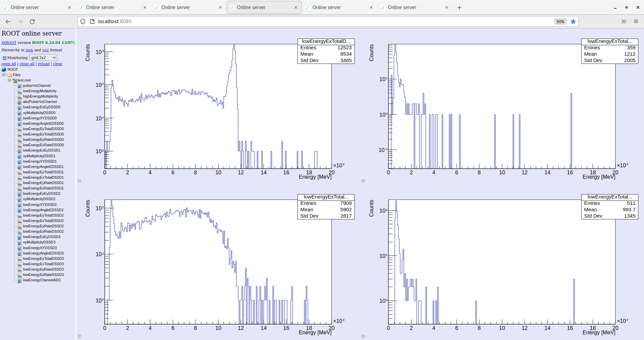The height and width of the screenshot is (340, 644).
Task: Click the test.root file icon
Action: [15, 80]
